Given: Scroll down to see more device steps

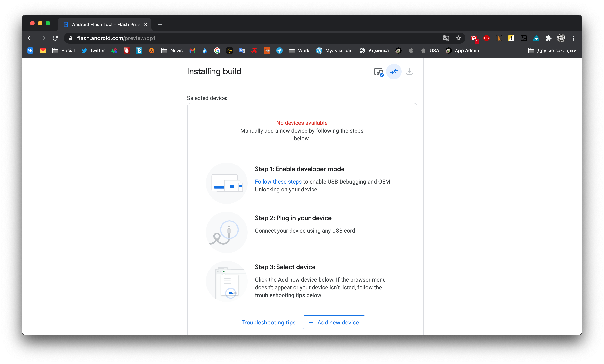Looking at the screenshot, I should [x=302, y=216].
